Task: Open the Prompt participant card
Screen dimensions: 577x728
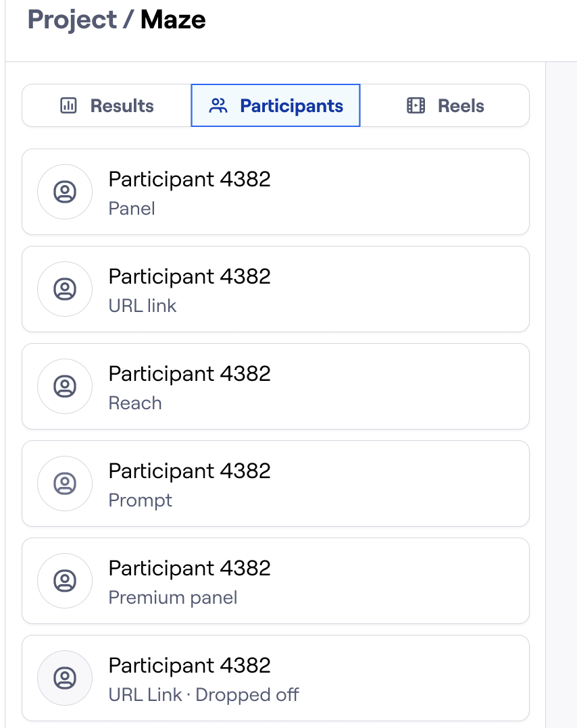Action: click(x=304, y=484)
